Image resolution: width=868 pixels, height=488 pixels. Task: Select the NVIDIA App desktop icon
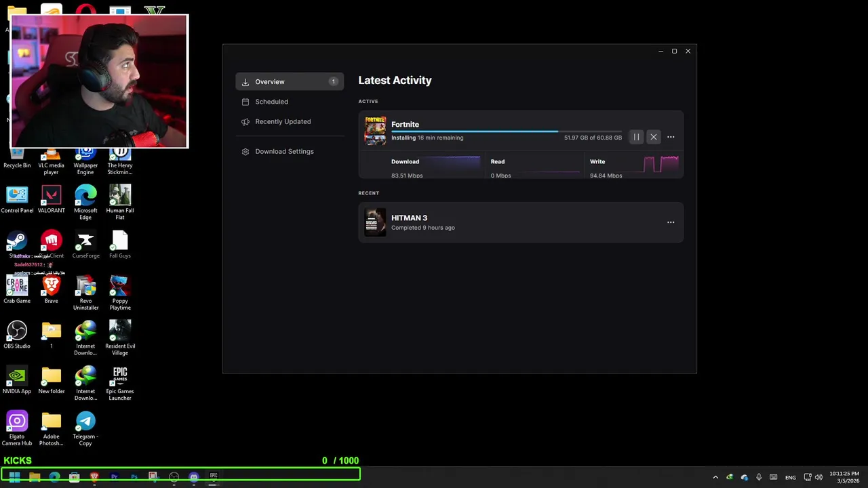(17, 380)
